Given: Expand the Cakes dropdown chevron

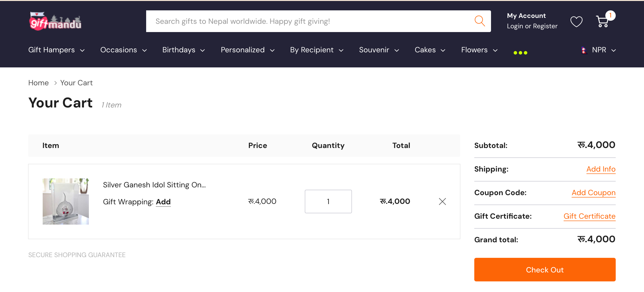Looking at the screenshot, I should (443, 50).
